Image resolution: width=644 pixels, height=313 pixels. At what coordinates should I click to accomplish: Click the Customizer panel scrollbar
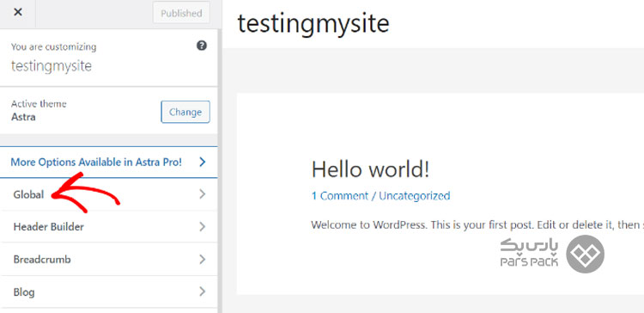point(220,171)
